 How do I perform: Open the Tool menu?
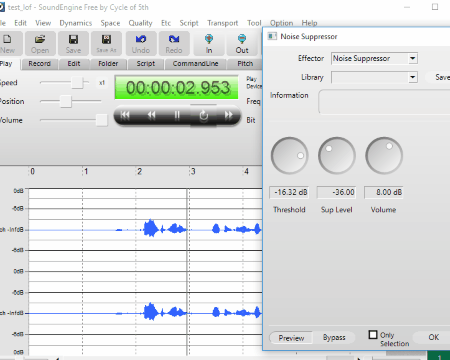(x=254, y=23)
